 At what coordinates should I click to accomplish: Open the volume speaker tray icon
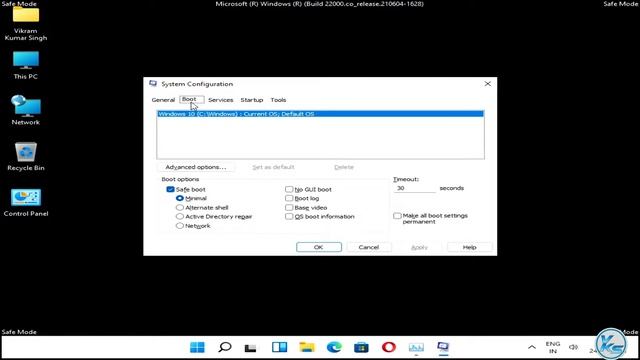[573, 347]
